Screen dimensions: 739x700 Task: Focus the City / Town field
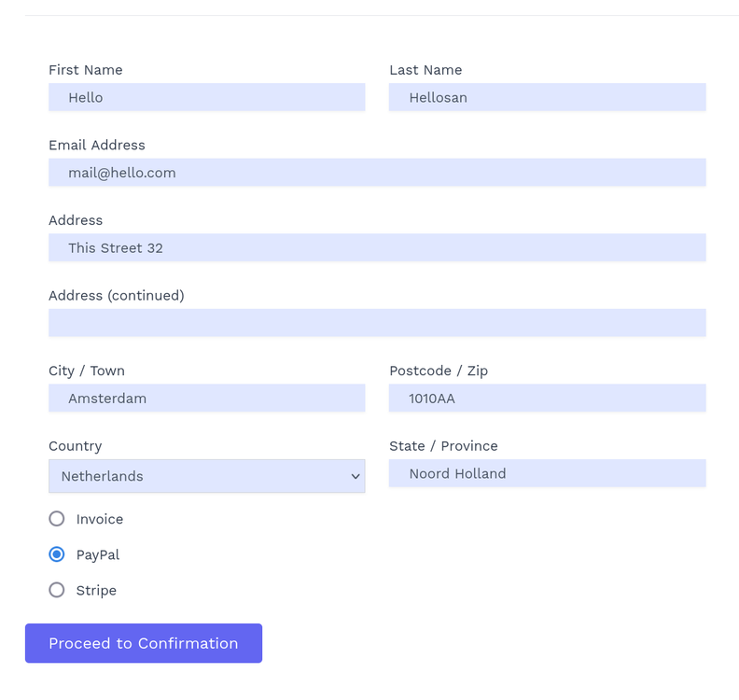click(206, 399)
